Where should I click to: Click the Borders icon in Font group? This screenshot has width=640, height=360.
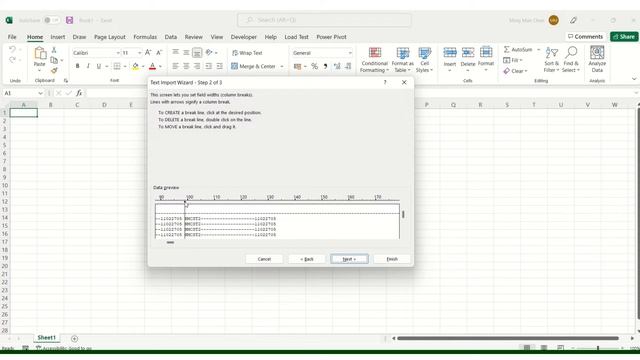click(x=117, y=66)
